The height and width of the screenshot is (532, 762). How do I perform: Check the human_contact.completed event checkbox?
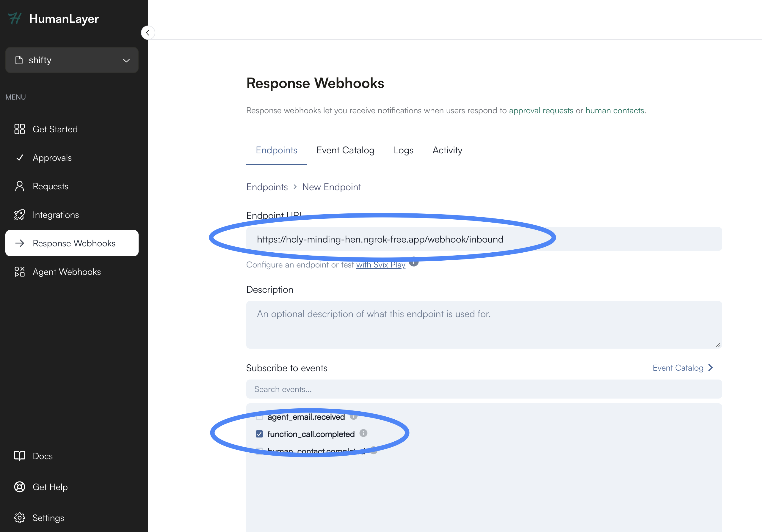259,450
